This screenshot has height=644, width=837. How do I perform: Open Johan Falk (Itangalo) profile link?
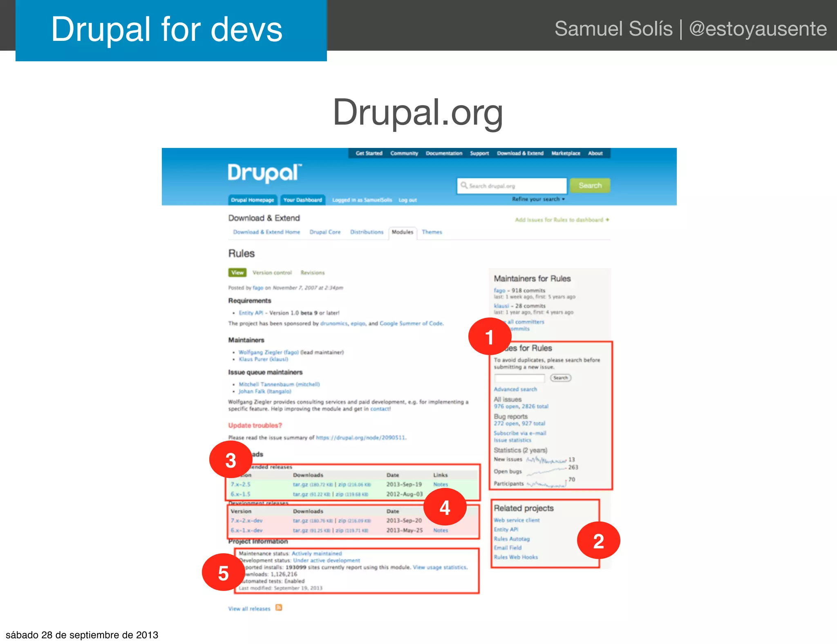coord(265,391)
